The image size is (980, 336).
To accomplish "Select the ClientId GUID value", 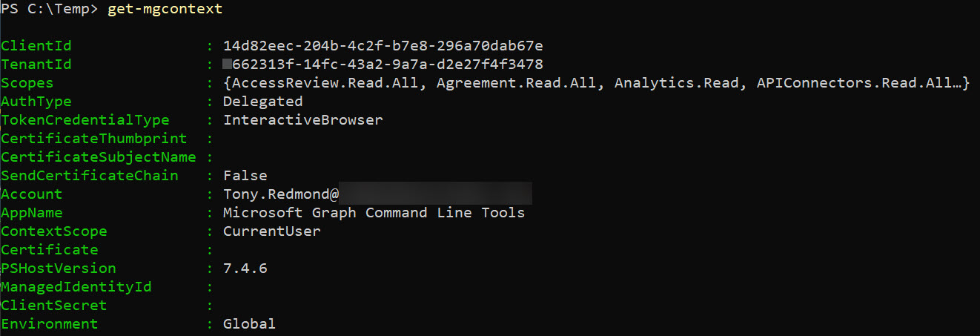I will pyautogui.click(x=383, y=46).
